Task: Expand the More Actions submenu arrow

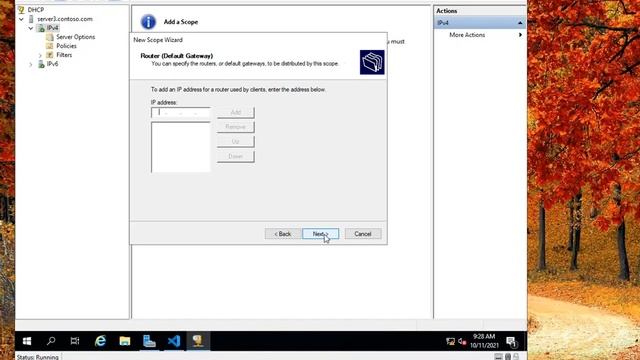Action: point(520,35)
